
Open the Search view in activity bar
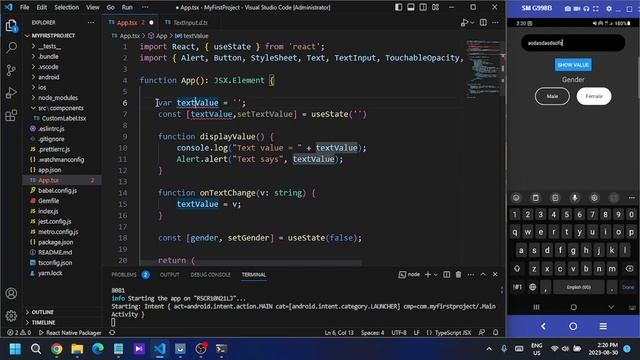11,48
